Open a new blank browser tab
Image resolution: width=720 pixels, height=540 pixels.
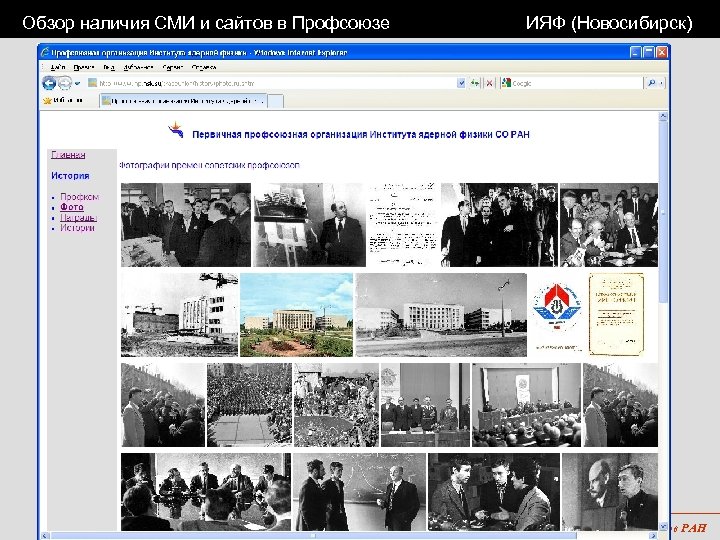pyautogui.click(x=276, y=101)
